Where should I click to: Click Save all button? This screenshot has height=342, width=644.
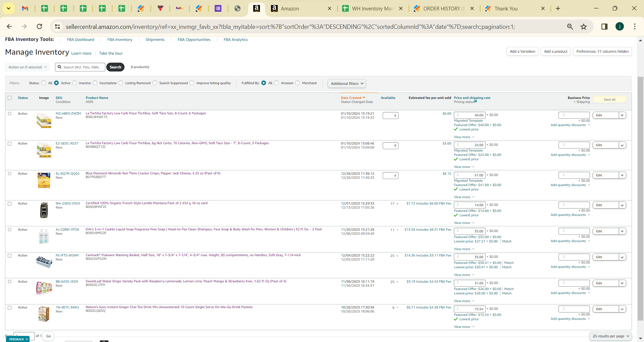(609, 100)
